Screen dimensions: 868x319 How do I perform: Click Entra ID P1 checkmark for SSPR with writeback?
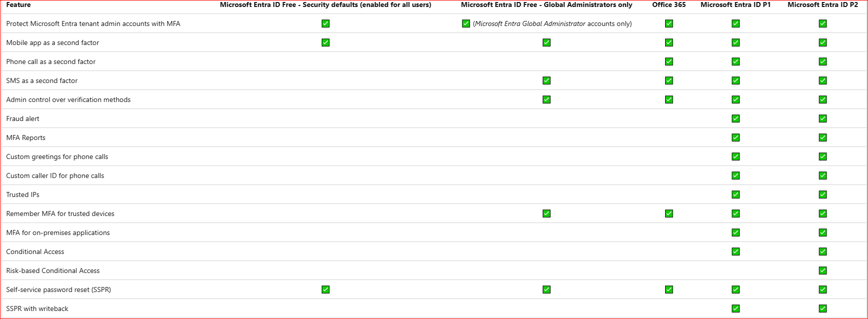tap(736, 308)
